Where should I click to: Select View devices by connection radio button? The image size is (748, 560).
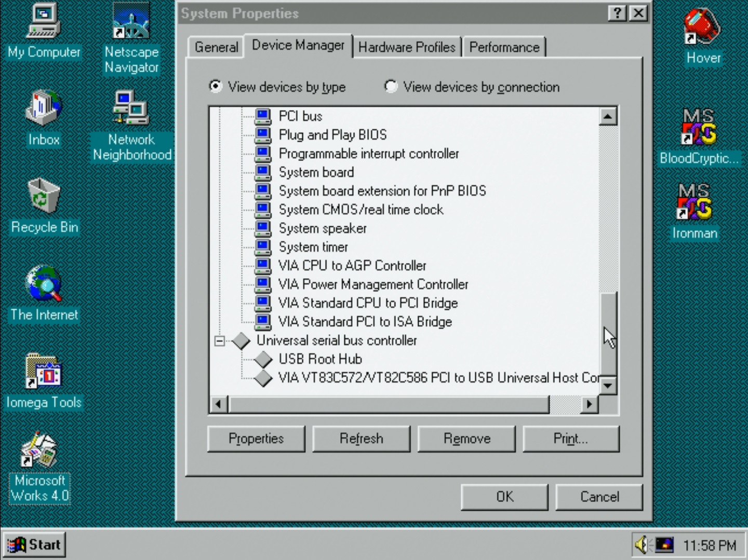click(x=391, y=86)
